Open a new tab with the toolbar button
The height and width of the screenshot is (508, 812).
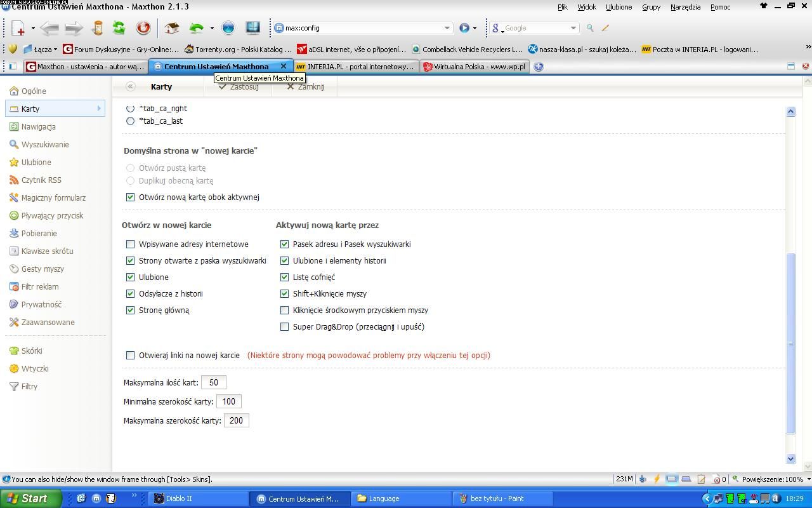tap(18, 28)
